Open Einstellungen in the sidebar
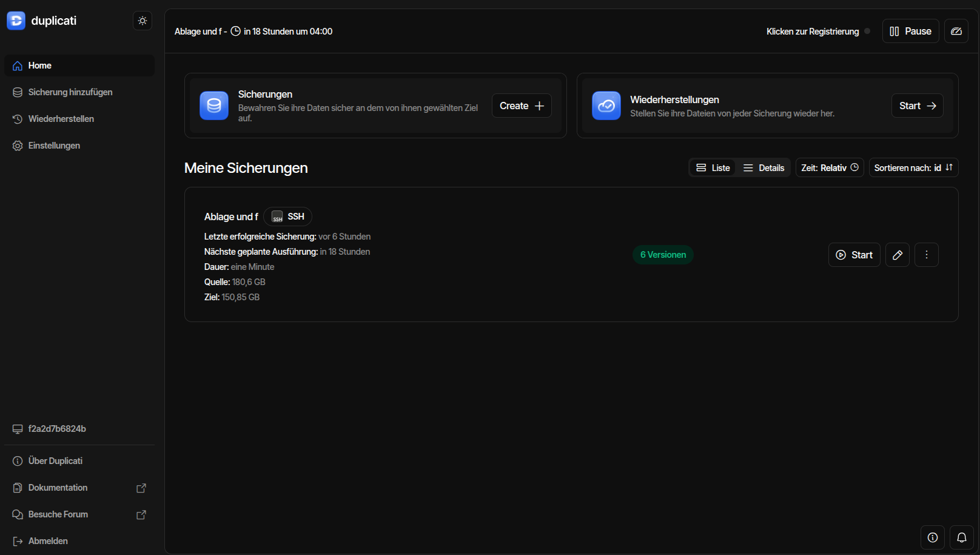 [x=79, y=146]
